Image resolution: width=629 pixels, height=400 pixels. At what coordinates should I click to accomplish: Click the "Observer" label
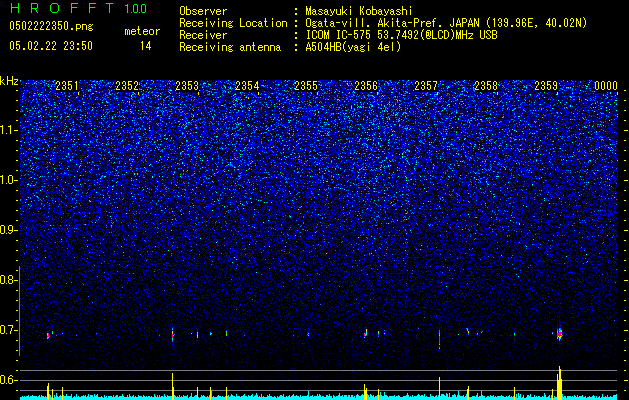203,11
